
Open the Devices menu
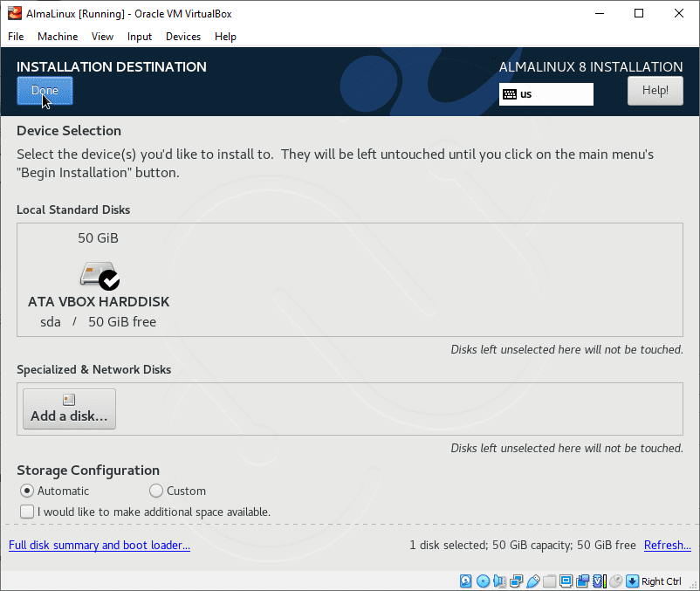coord(183,37)
